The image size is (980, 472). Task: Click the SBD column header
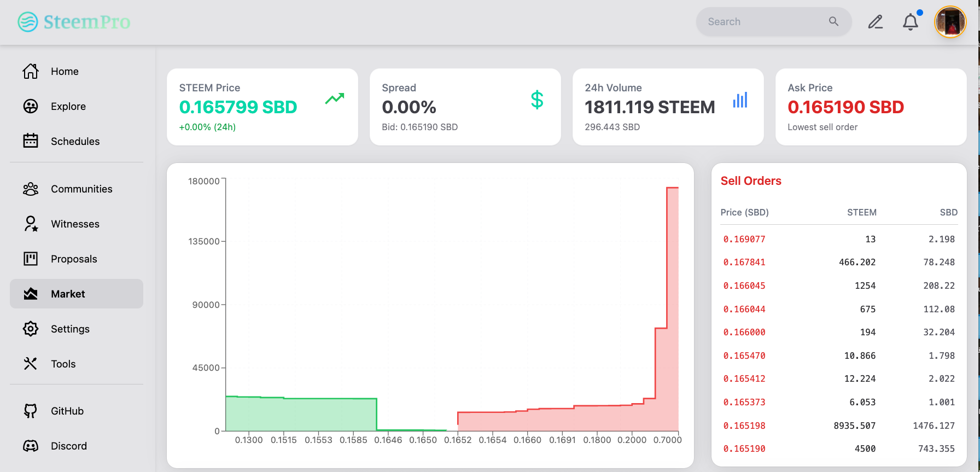click(949, 212)
